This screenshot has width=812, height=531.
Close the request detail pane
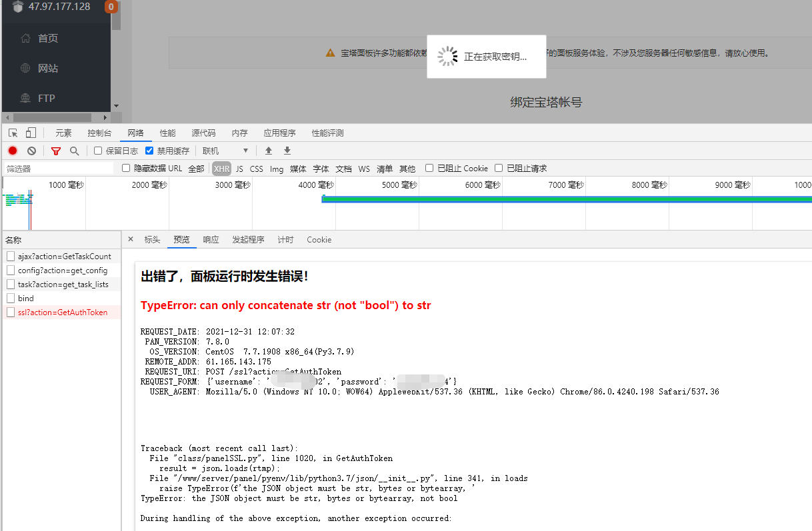pos(131,239)
